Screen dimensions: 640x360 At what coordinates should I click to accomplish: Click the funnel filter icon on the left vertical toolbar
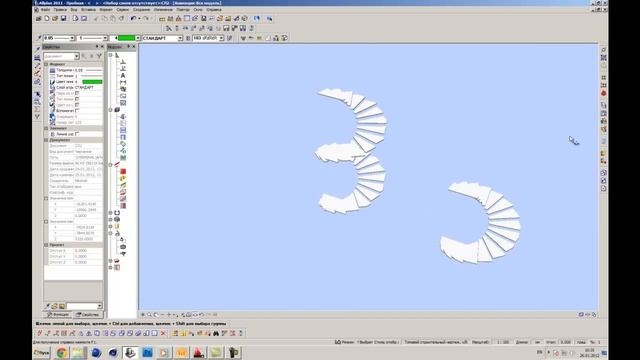37,117
